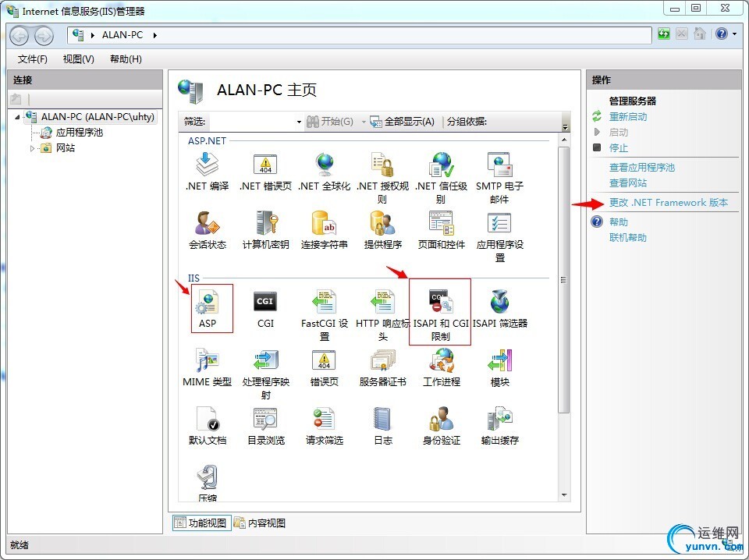
Task: Open MIME 类型 feature
Action: [x=207, y=367]
